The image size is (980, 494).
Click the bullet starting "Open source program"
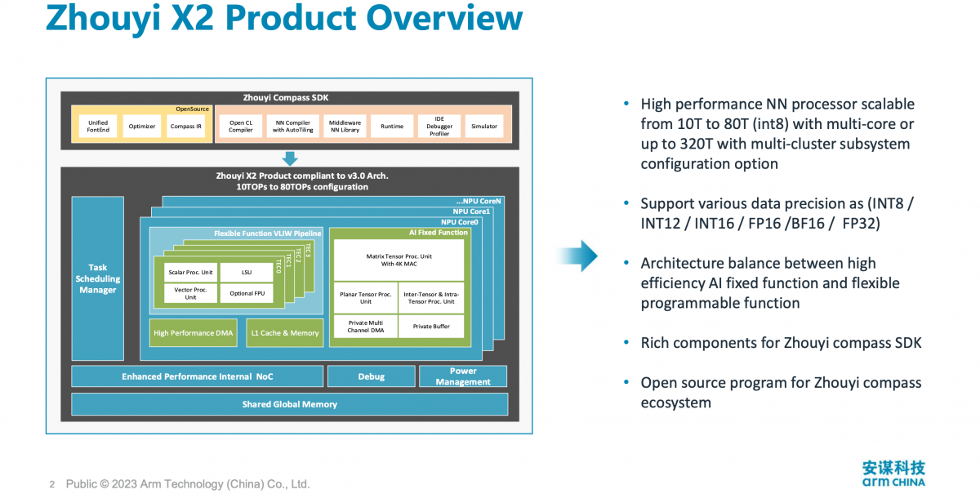coord(781,392)
